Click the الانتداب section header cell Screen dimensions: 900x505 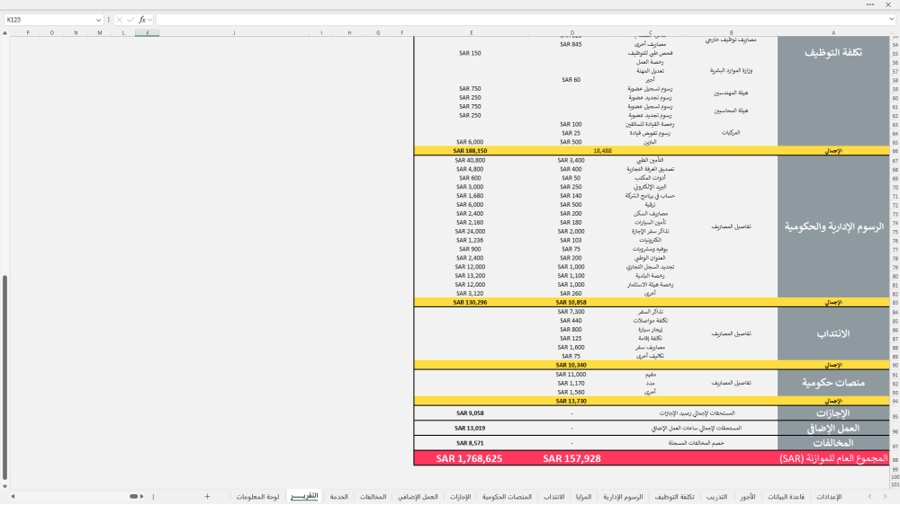tap(833, 333)
